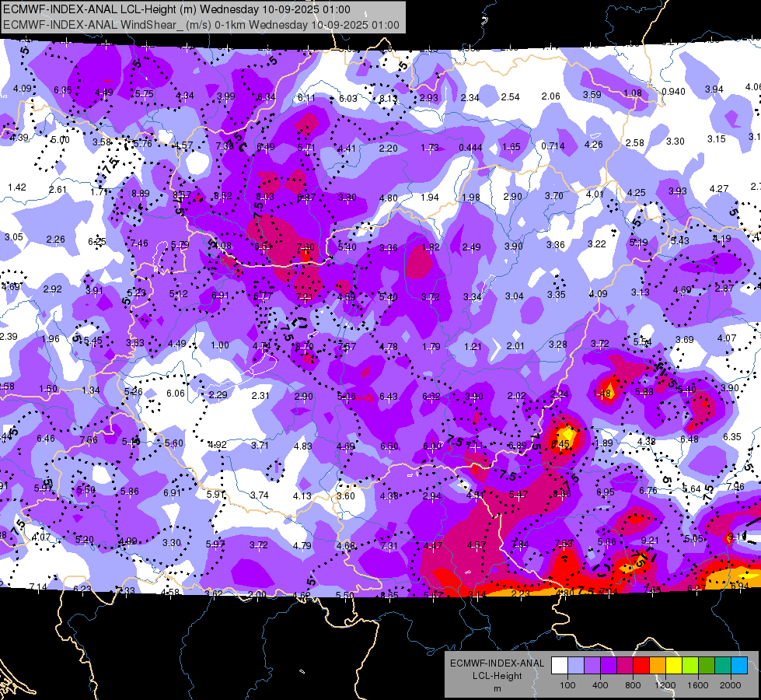Click the magenta legend swatch left of 800
Viewport: 761px width, 700px height.
[x=625, y=666]
